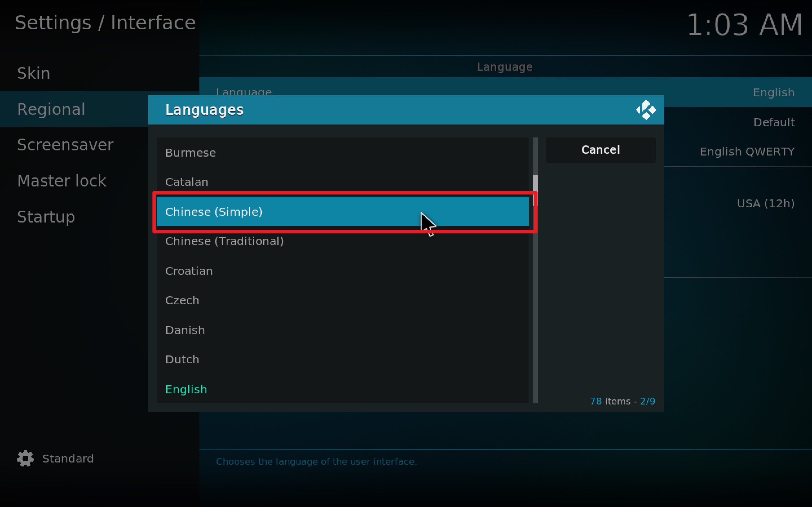
Task: Pick Dutch from the language list
Action: click(x=182, y=360)
